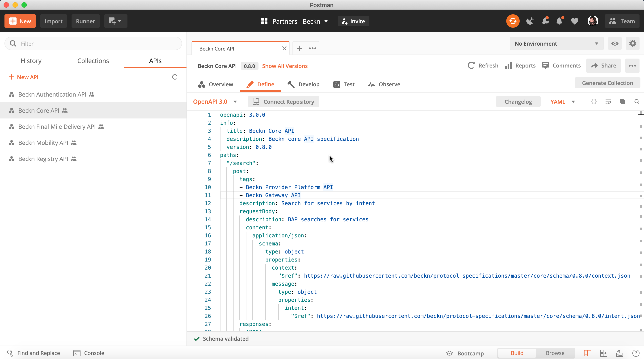Click the orange sync status icon
This screenshot has height=359, width=644.
coord(513,21)
